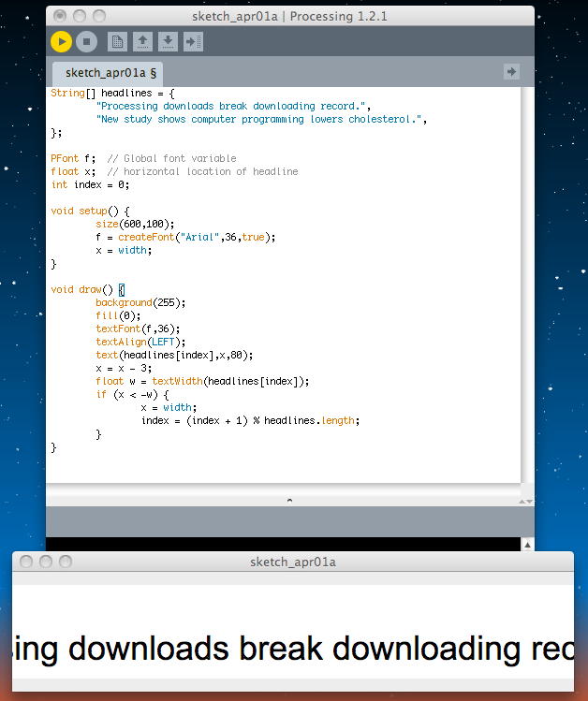Click 'headlines.length' in the index line
This screenshot has height=701, width=588.
point(309,420)
